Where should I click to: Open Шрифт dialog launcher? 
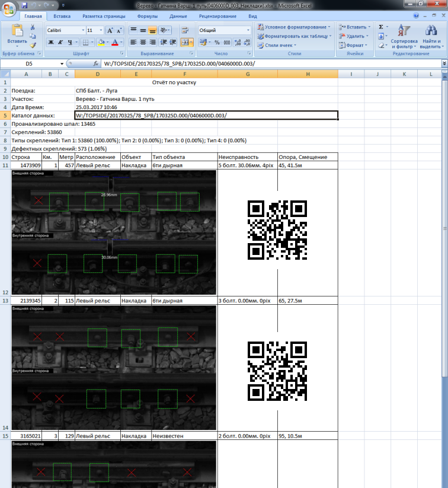(x=121, y=53)
